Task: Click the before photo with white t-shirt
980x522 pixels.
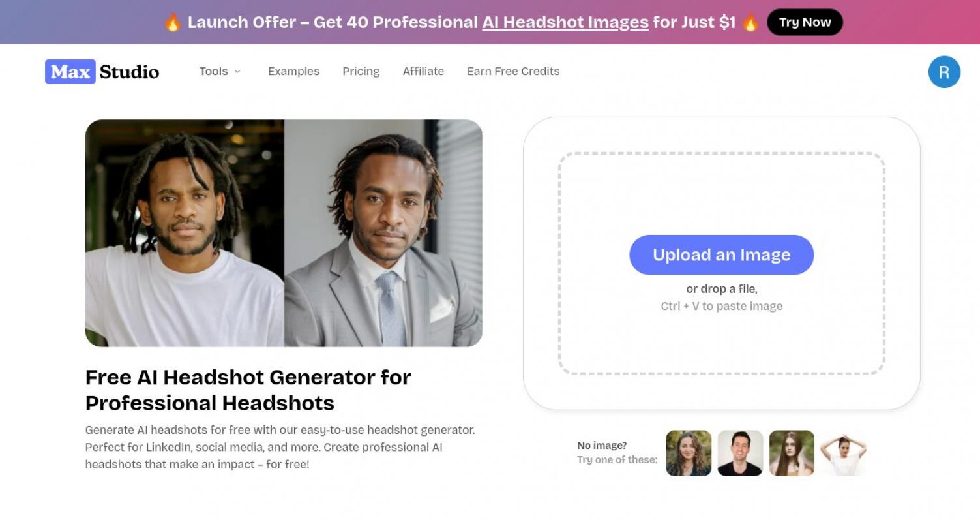Action: [185, 233]
